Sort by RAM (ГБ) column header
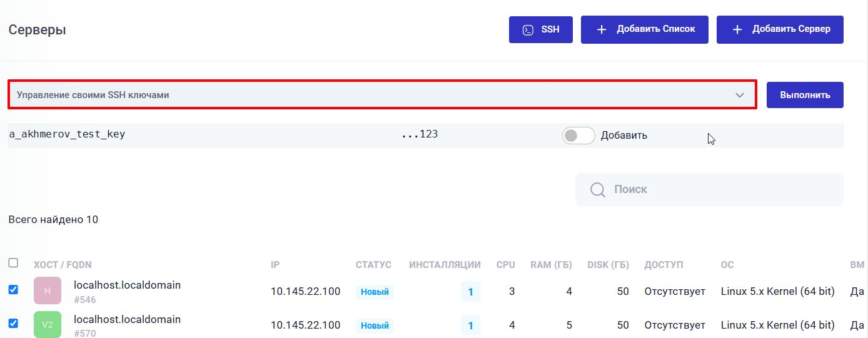868x338 pixels. (551, 265)
